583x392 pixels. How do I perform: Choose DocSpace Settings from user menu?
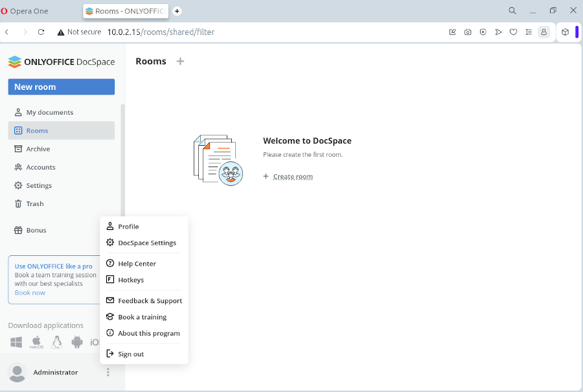tap(144, 243)
